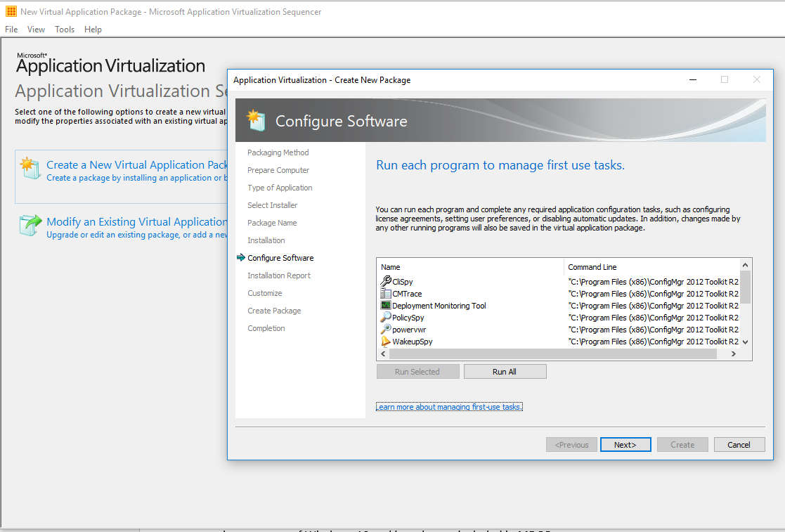Click the Prepare Computer step
Screen dimensions: 785x532
(278, 169)
